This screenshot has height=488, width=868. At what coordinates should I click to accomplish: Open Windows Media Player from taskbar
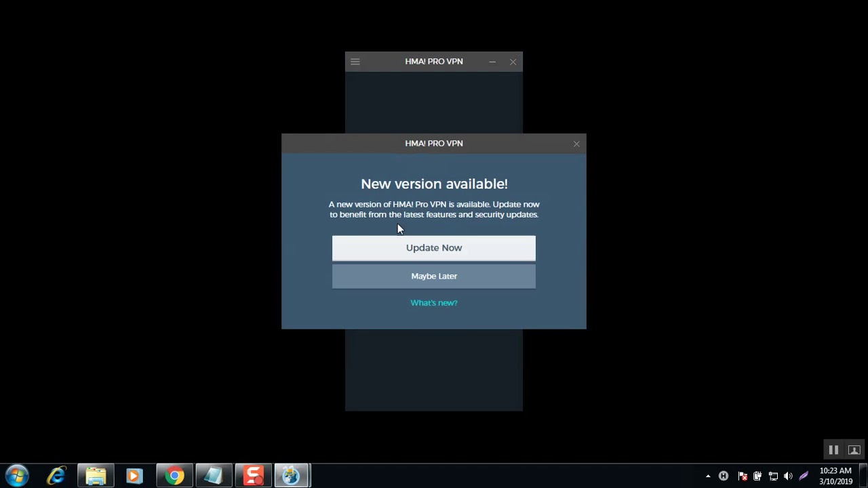click(x=134, y=476)
